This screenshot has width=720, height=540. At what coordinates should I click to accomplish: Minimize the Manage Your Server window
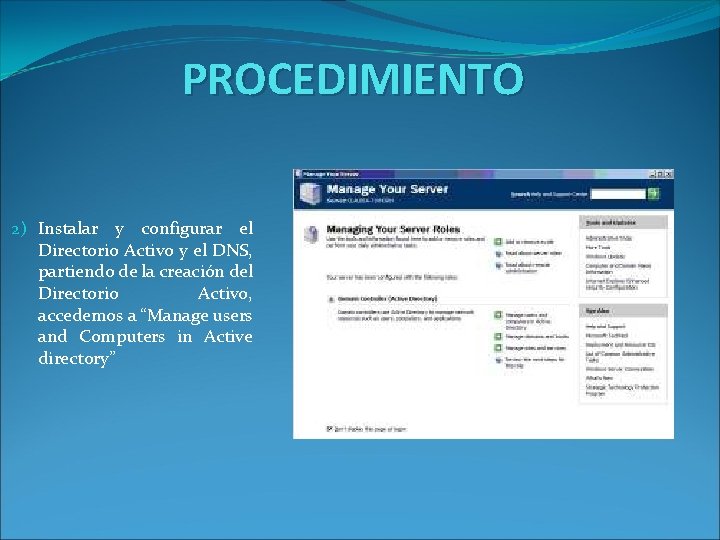pyautogui.click(x=652, y=174)
